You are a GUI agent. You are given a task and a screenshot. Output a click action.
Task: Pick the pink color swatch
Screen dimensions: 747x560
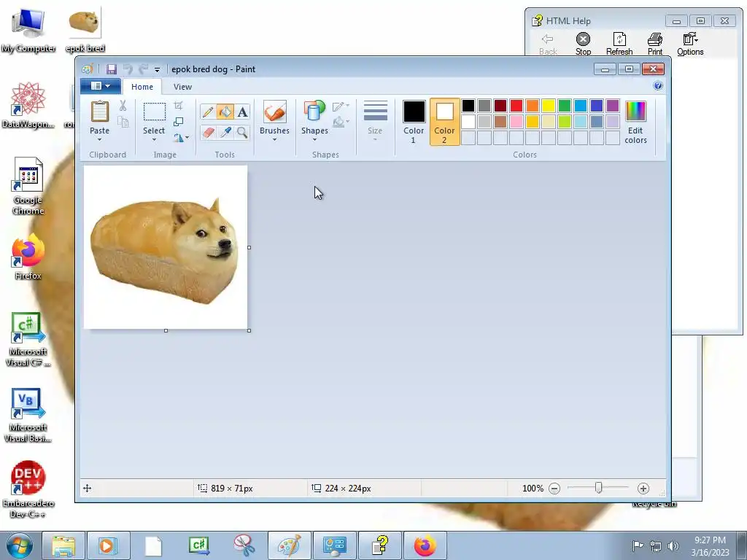pos(516,122)
